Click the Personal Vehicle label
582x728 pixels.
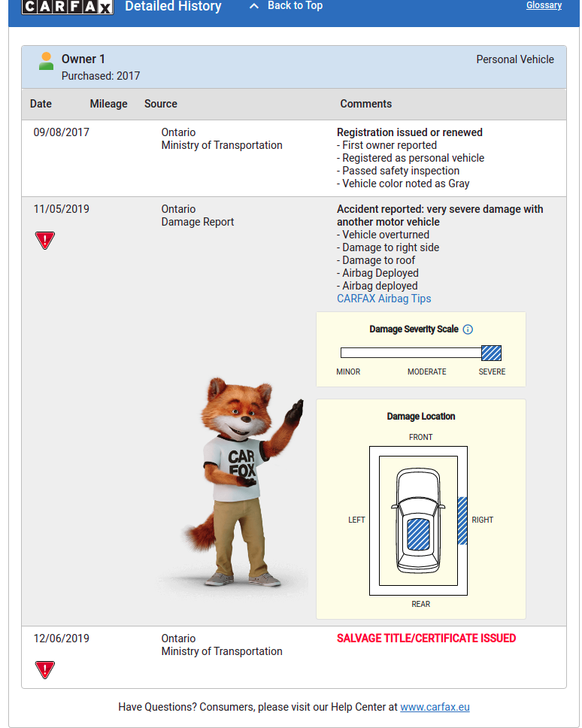pyautogui.click(x=515, y=59)
